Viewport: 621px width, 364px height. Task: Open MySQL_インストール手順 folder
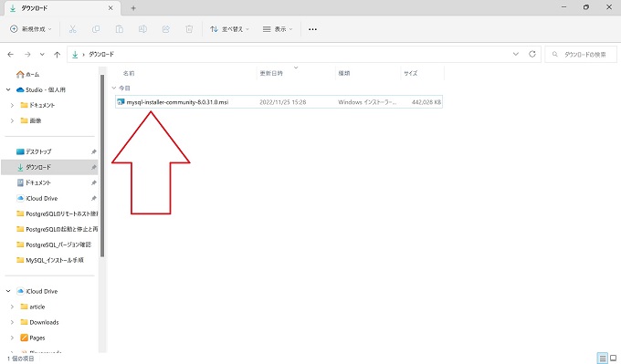(50, 260)
